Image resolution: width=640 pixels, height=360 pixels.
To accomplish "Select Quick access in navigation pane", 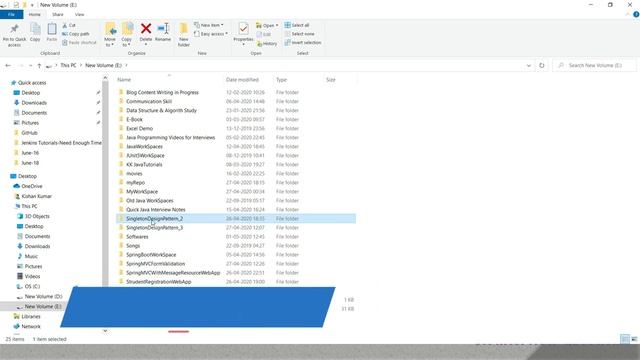I will 32,82.
